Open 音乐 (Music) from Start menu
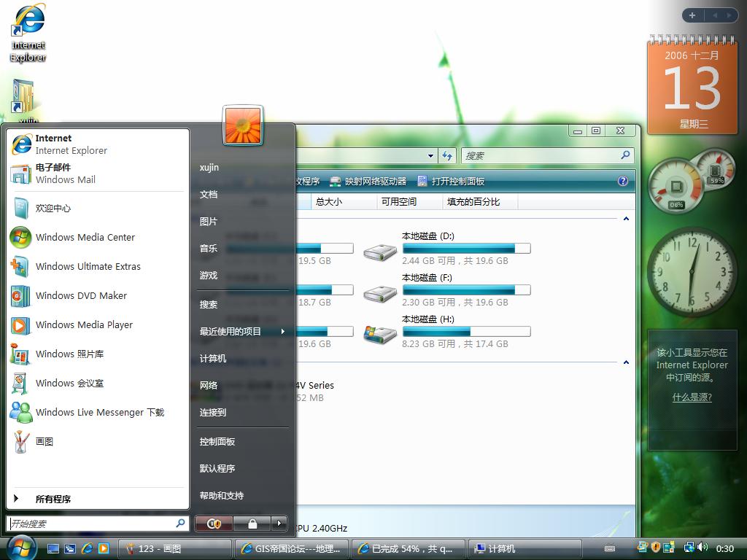 coord(209,249)
